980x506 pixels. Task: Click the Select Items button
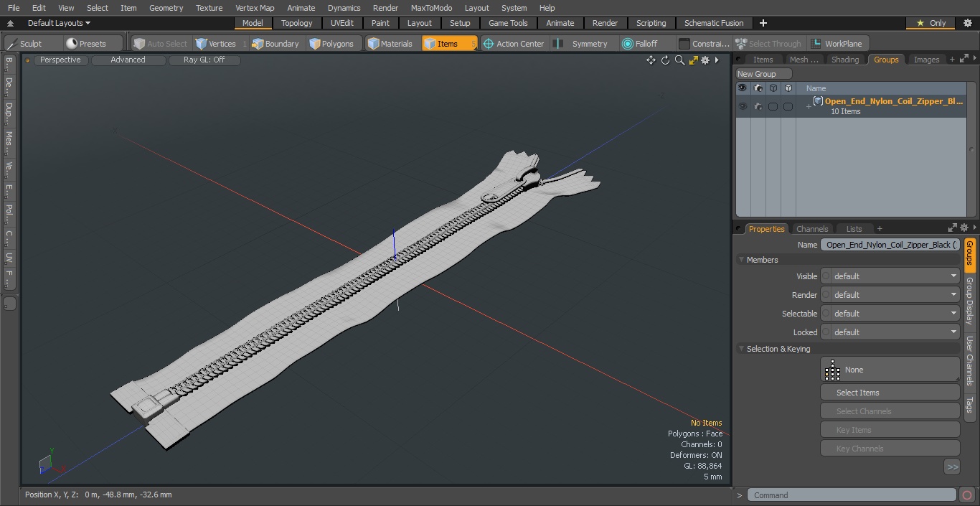point(890,393)
